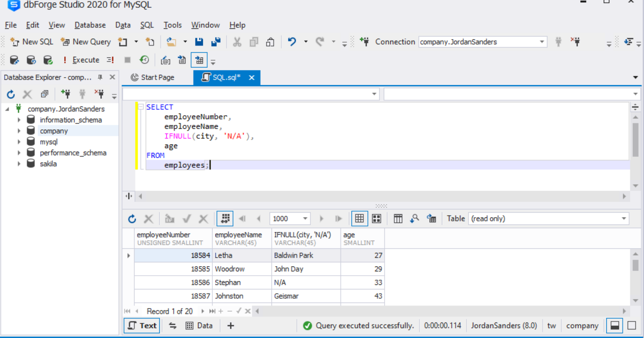The width and height of the screenshot is (644, 338).
Task: Expand the mysql database node
Action: point(19,142)
